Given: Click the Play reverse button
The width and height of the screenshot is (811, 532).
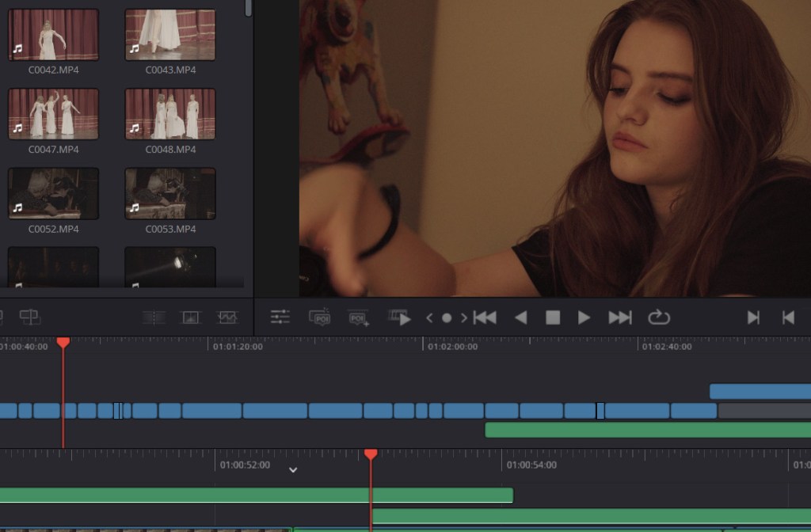Looking at the screenshot, I should 520,317.
